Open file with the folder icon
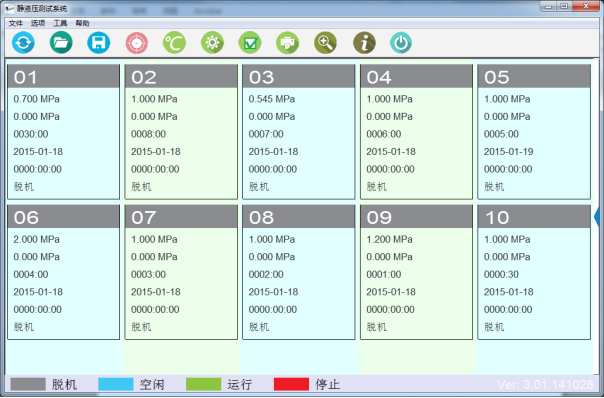The image size is (604, 398). (x=61, y=42)
